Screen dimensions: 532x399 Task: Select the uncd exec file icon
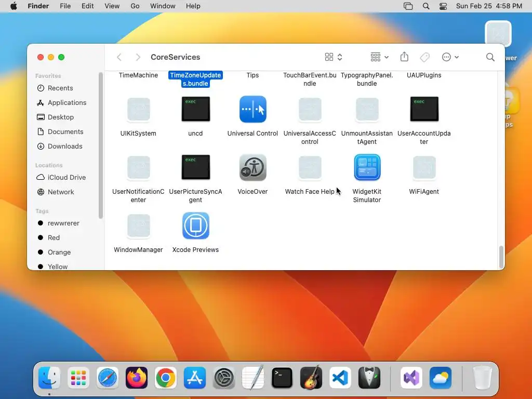195,109
